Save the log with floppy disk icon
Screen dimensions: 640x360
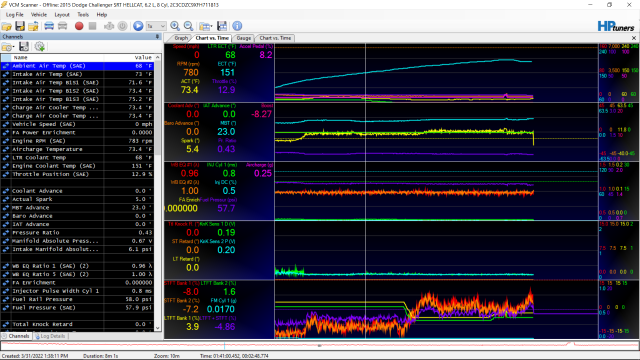tap(20, 26)
